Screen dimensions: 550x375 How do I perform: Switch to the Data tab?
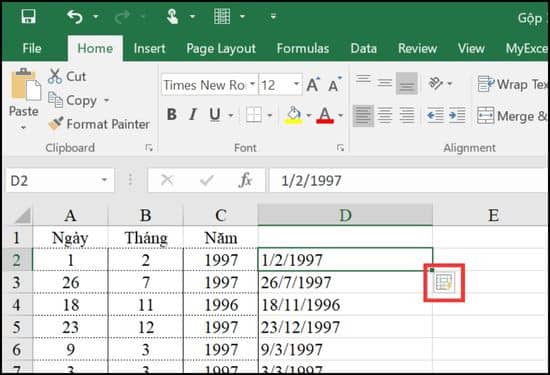(x=363, y=48)
